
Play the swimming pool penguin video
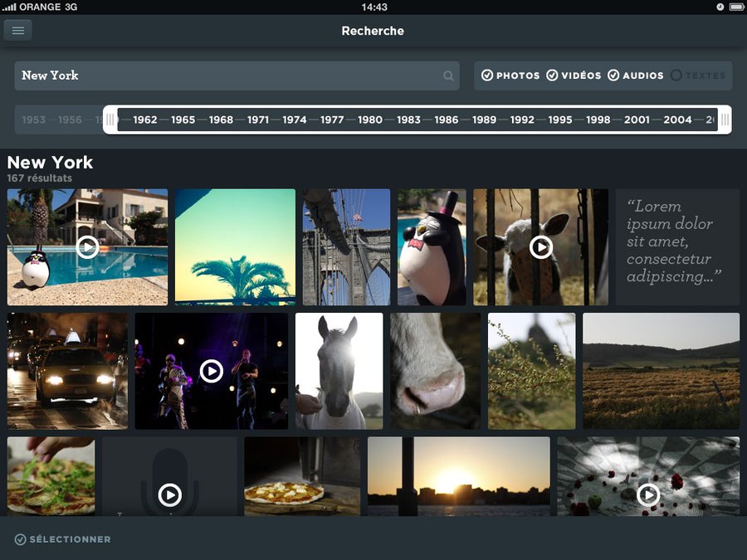pyautogui.click(x=87, y=246)
